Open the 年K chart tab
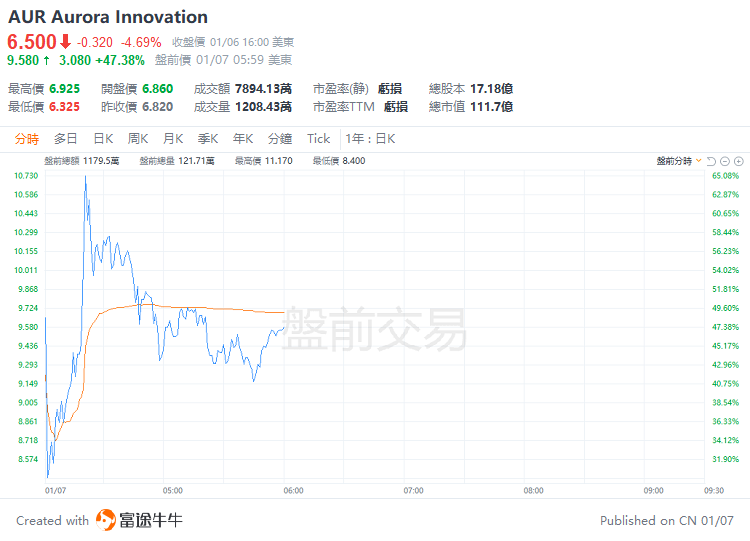 (x=243, y=139)
